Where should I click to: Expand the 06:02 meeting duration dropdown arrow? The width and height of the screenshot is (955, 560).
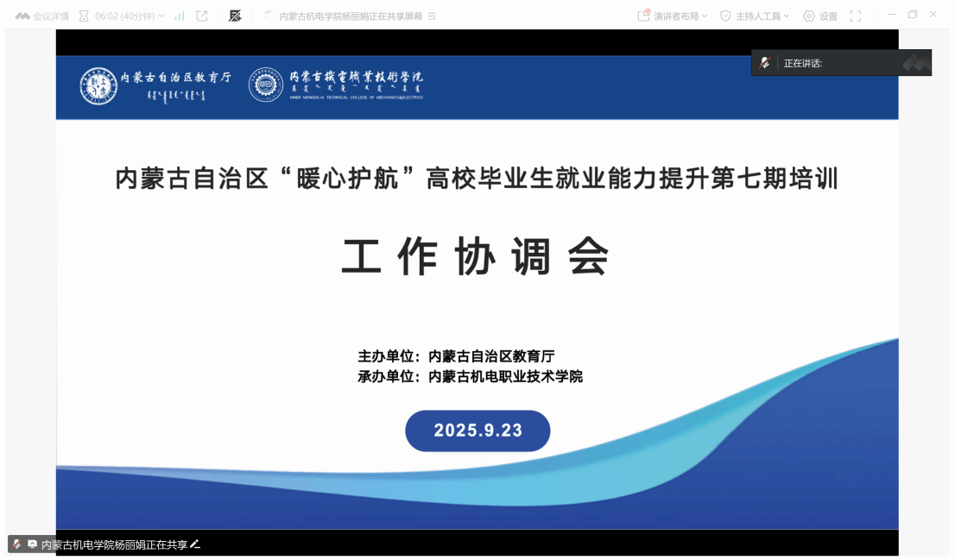pyautogui.click(x=161, y=16)
